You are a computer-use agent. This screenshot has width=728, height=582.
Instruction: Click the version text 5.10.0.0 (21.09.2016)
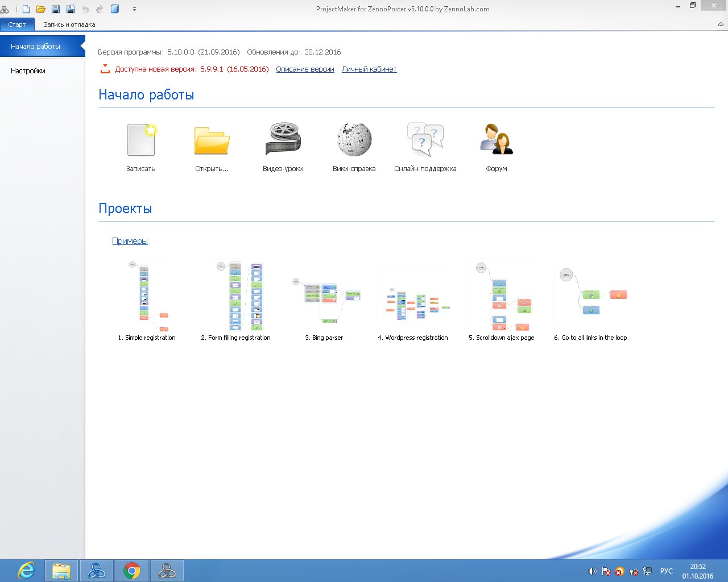(203, 52)
